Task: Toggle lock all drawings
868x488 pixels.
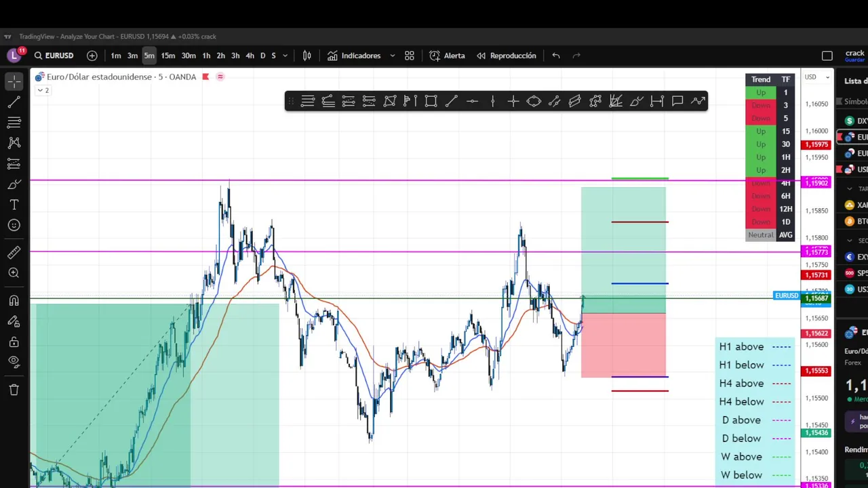Action: coord(14,342)
